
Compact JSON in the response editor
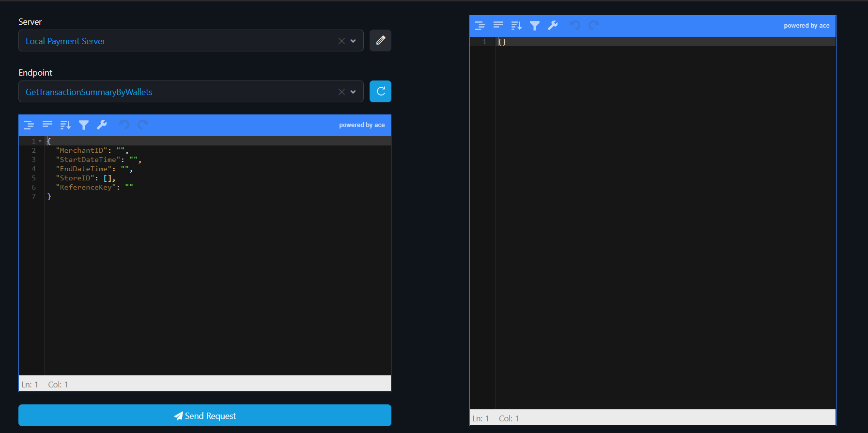click(x=498, y=26)
